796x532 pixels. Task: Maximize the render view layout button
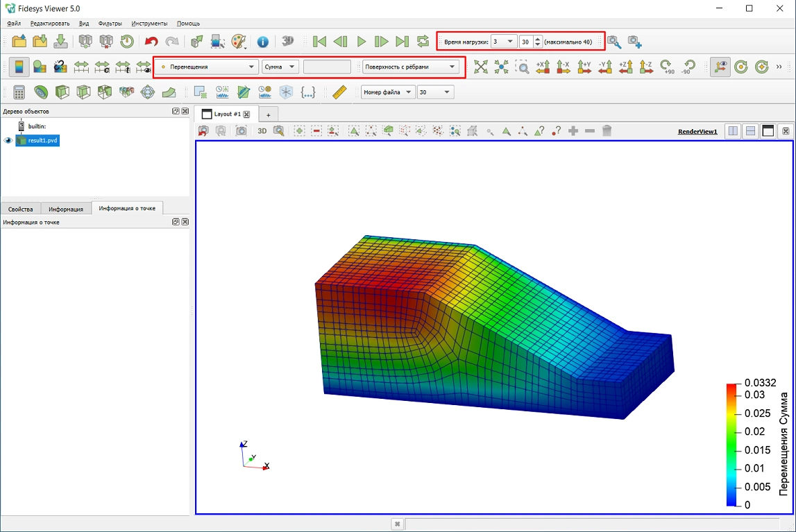point(768,131)
